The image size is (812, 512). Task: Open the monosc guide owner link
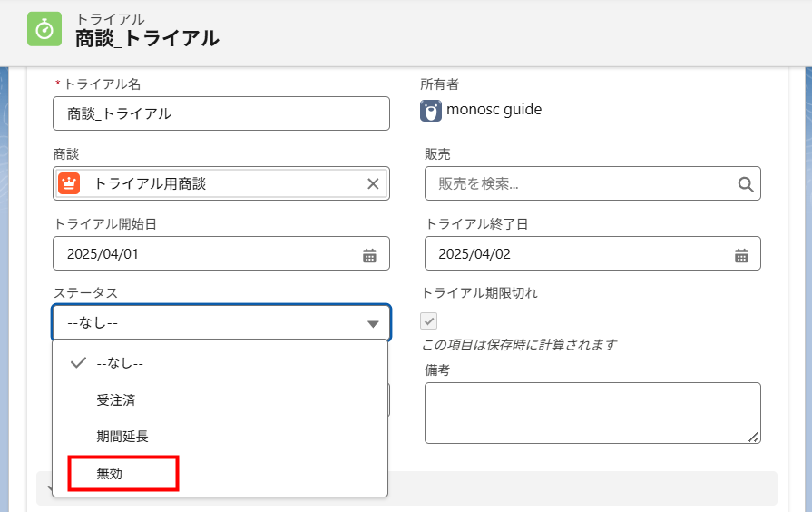tap(494, 110)
